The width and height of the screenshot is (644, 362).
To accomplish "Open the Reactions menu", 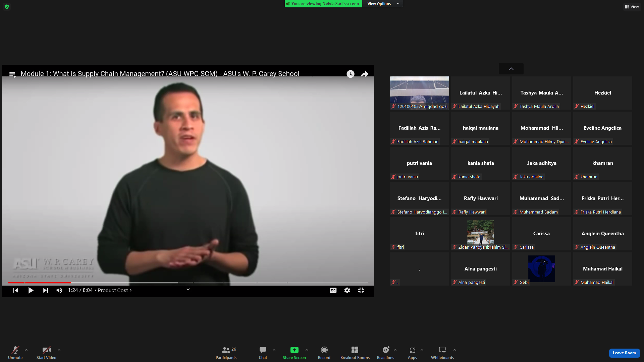I will pyautogui.click(x=385, y=353).
